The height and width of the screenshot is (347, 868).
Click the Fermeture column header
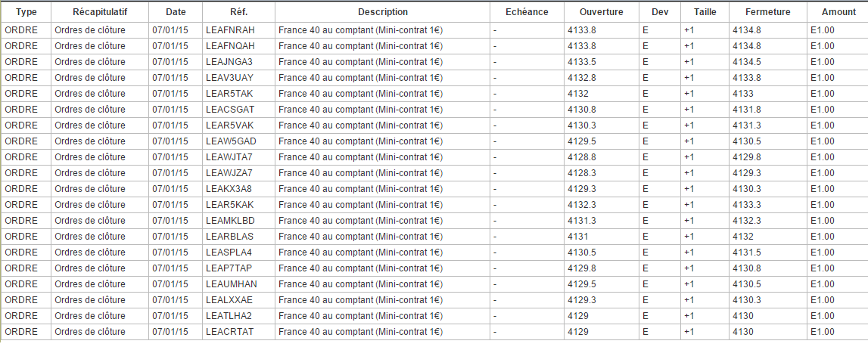tap(767, 12)
